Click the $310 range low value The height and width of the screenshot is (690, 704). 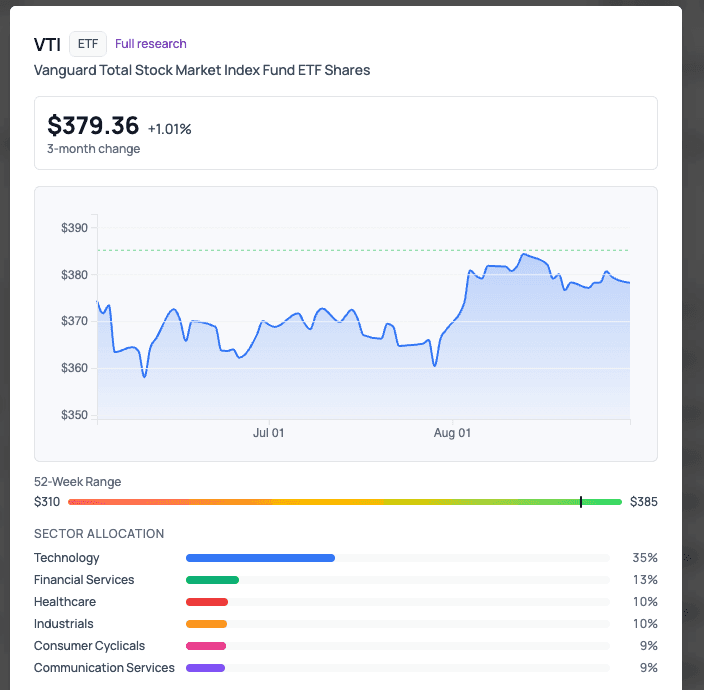coord(47,501)
